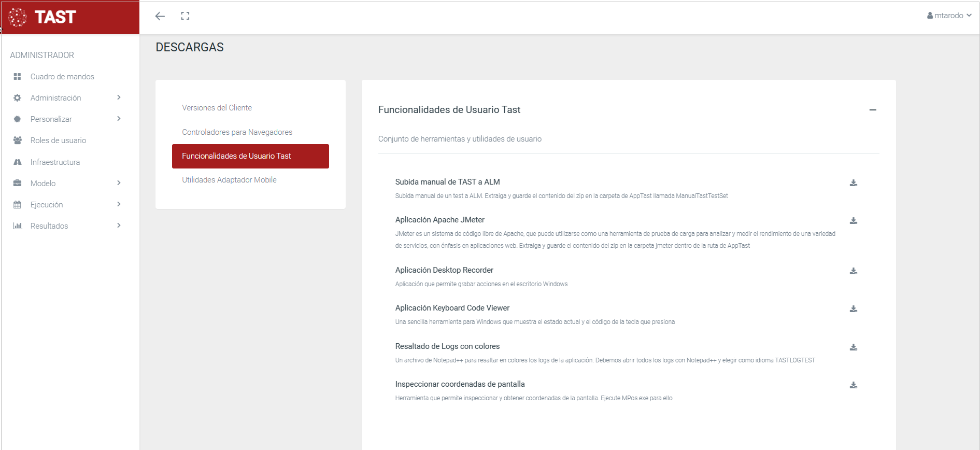The width and height of the screenshot is (980, 450).
Task: Open Utilidades Adaptador Mobile section
Action: [229, 180]
